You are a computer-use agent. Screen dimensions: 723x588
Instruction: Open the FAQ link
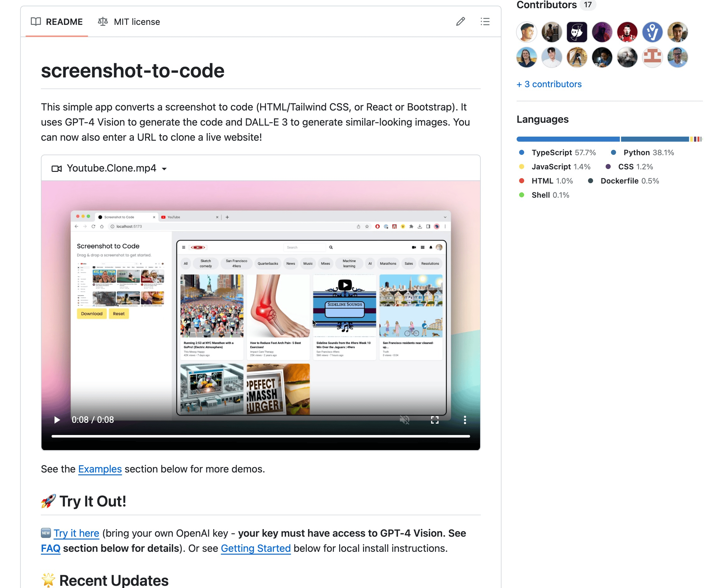(x=50, y=548)
